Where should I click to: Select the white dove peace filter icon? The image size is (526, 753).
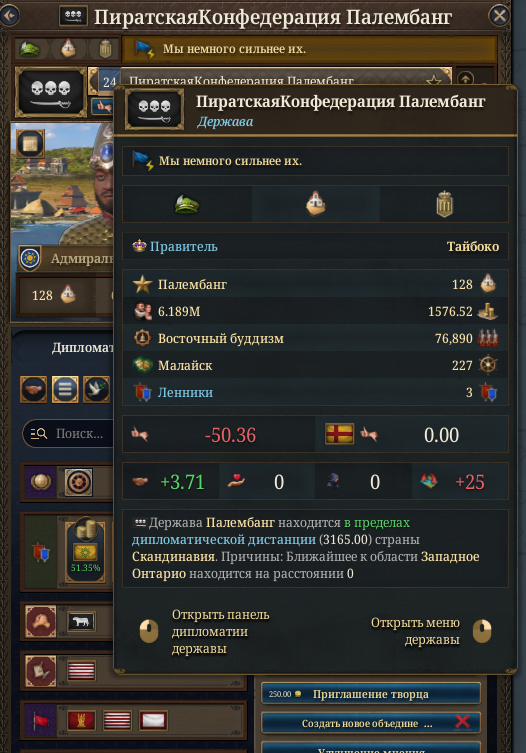coord(97,389)
